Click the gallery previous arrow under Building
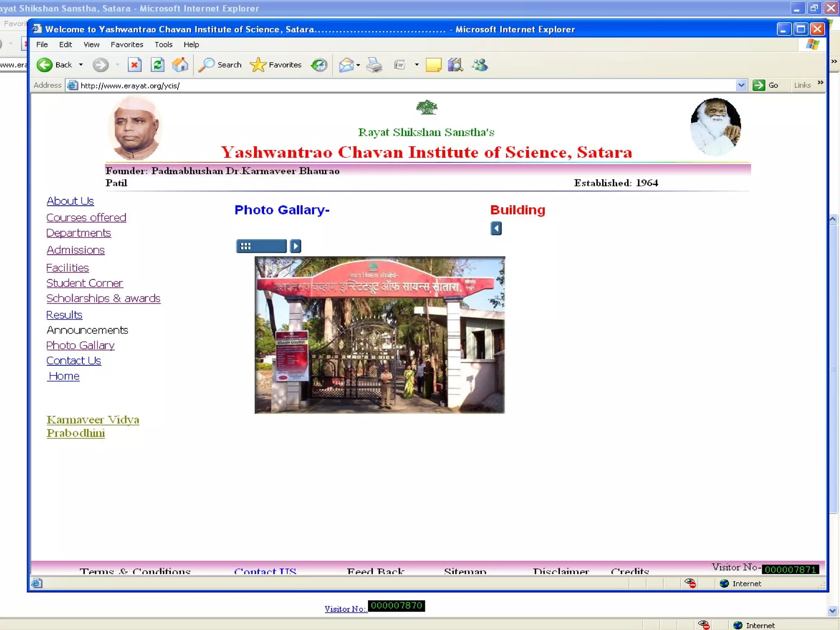 [496, 228]
